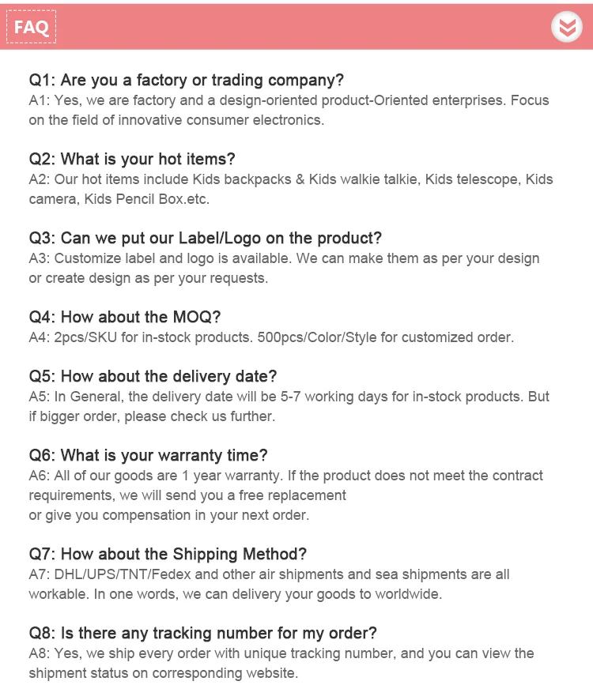Click A5 answer about 5-7 working days
Viewport: 593px width, 700px height.
(289, 406)
